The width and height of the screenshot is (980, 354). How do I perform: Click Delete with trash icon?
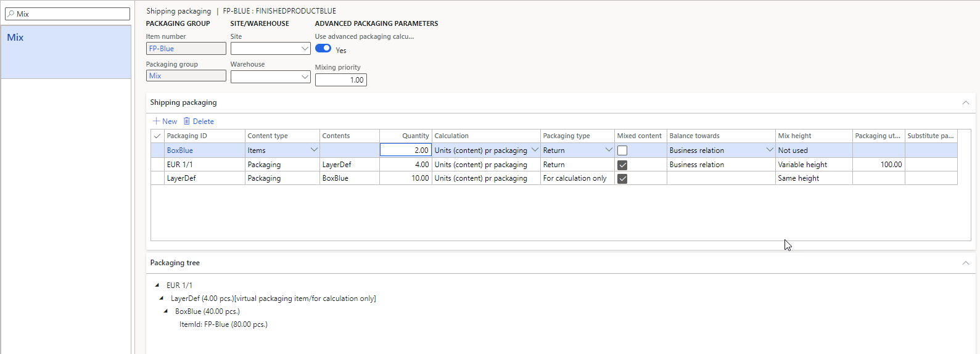point(199,121)
